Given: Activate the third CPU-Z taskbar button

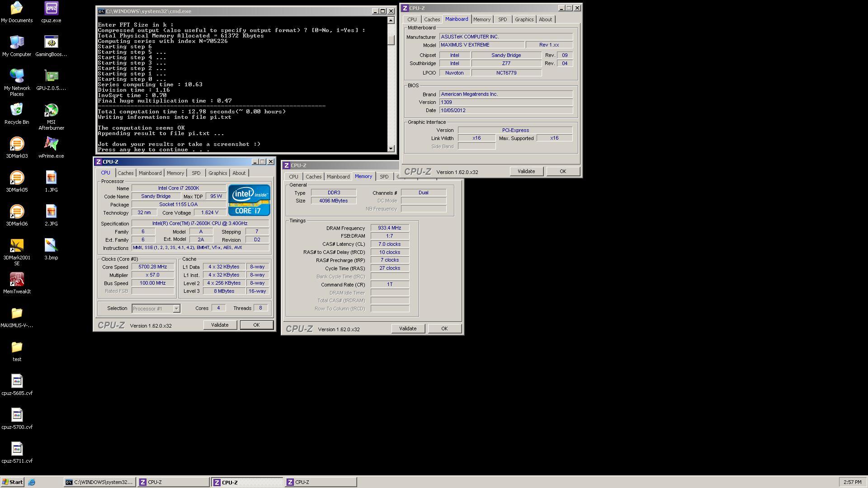Looking at the screenshot, I should pos(321,482).
